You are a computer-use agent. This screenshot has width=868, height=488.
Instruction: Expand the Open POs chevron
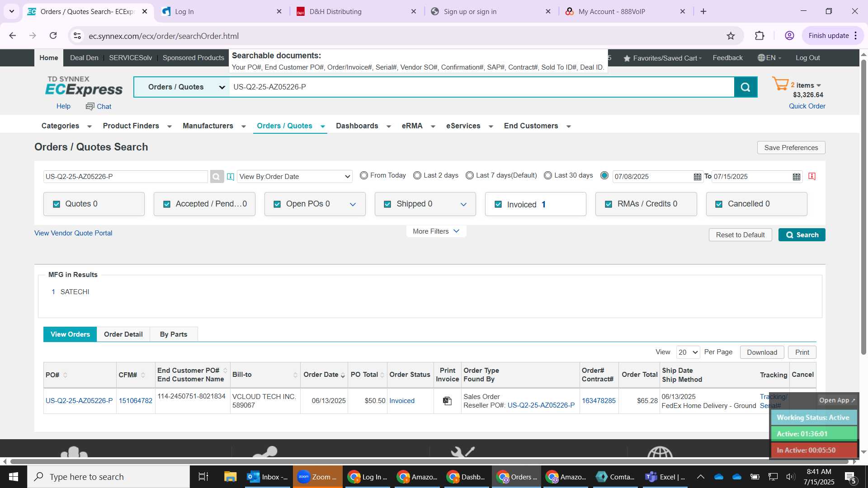tap(353, 205)
